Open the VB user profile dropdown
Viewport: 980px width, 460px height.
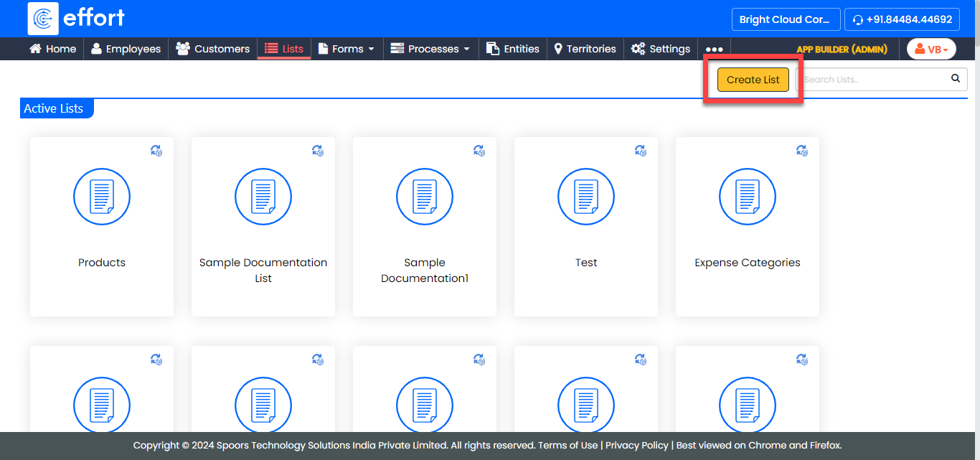[x=931, y=49]
